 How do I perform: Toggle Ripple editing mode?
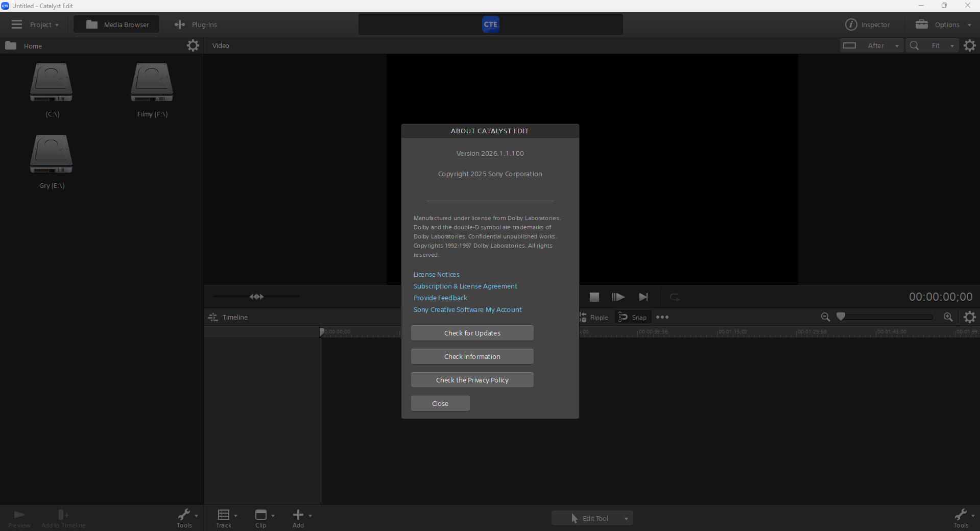[593, 317]
